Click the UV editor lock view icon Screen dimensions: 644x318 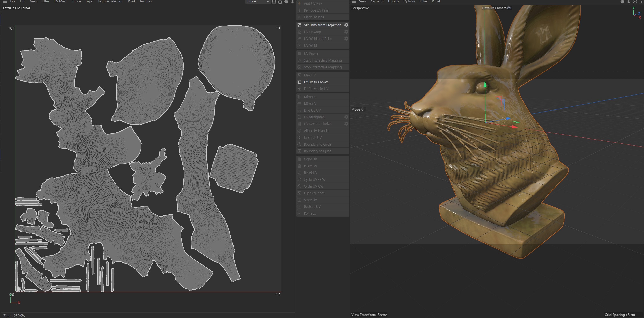point(280,1)
